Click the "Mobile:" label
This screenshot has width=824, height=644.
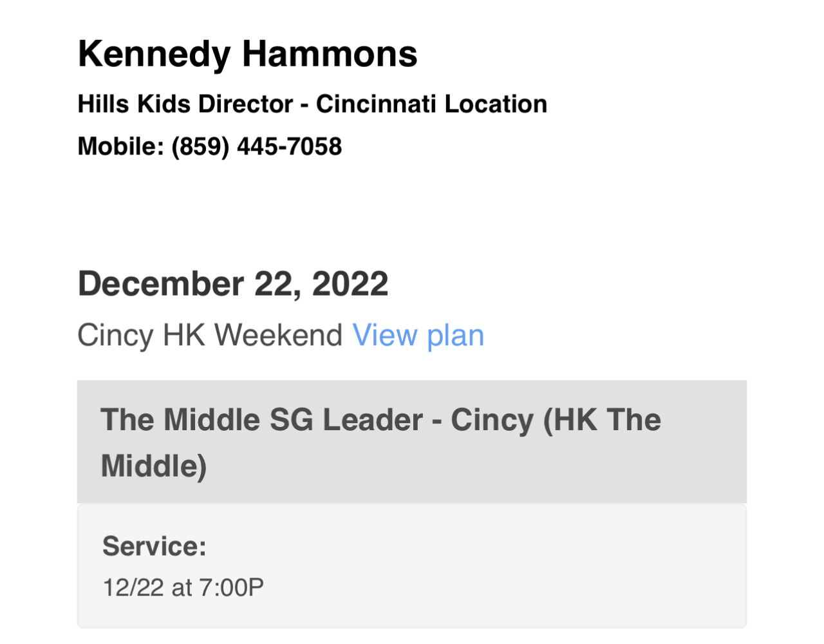[x=121, y=147]
